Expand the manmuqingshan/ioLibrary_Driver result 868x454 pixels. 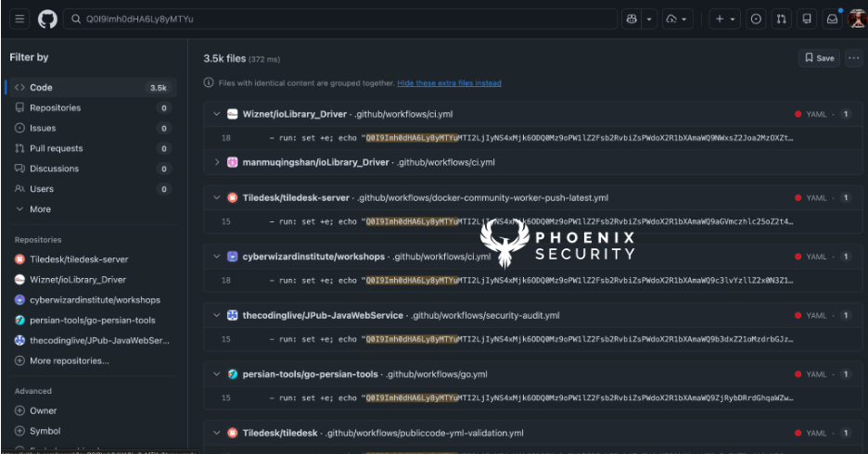216,162
